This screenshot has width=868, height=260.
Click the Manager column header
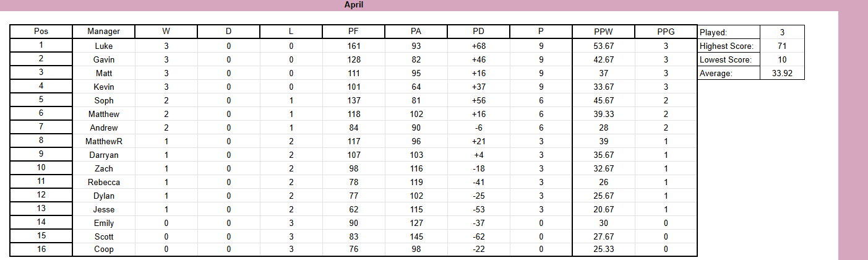click(x=103, y=32)
